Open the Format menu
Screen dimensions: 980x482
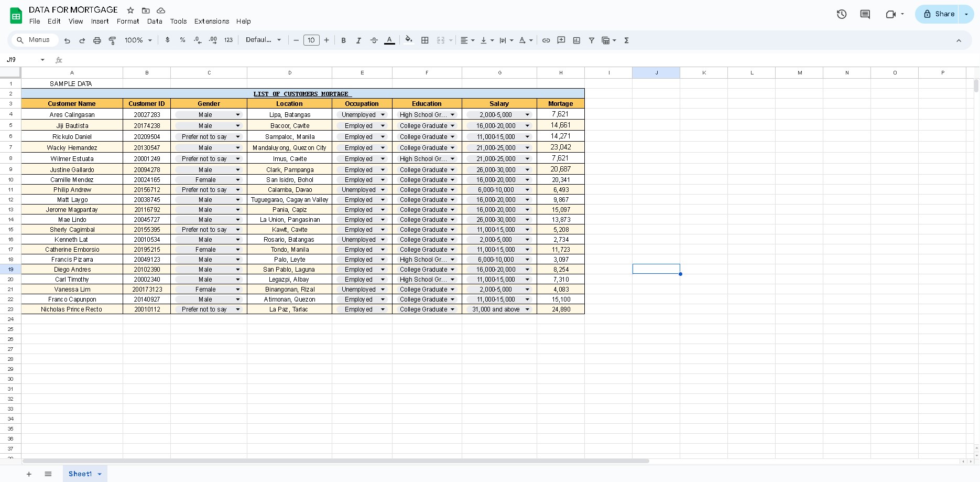[128, 22]
